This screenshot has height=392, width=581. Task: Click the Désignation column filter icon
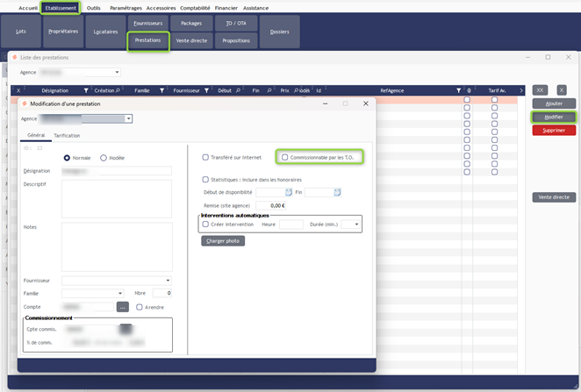(85, 90)
